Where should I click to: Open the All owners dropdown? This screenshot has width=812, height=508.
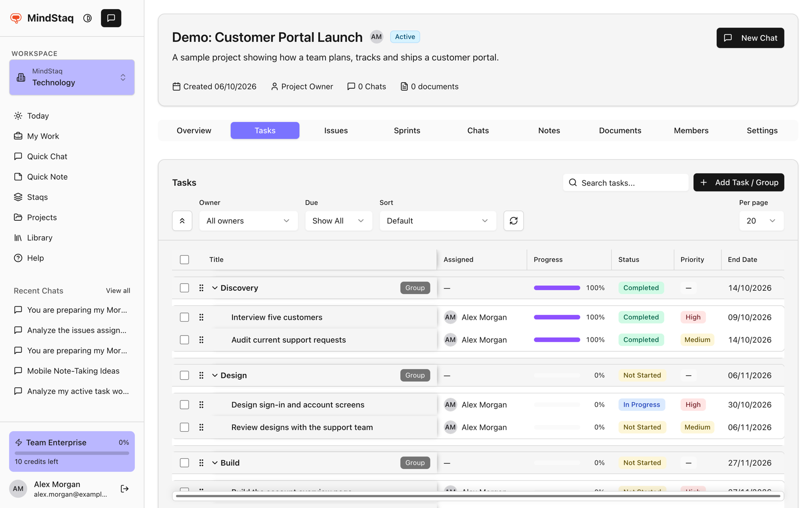pos(248,221)
